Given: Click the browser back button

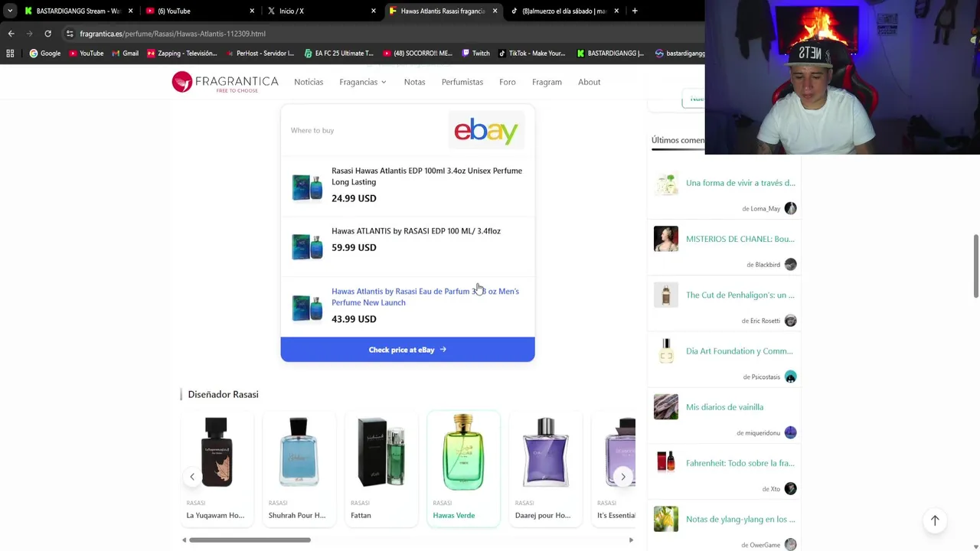Looking at the screenshot, I should pyautogui.click(x=11, y=34).
